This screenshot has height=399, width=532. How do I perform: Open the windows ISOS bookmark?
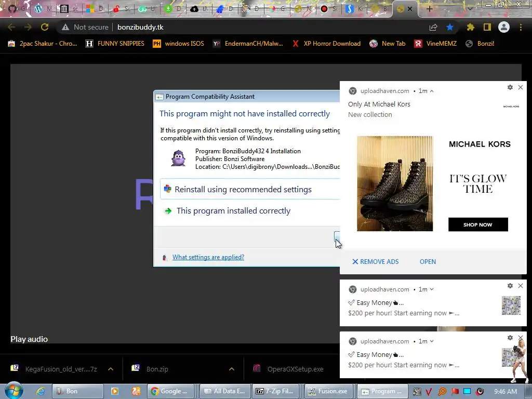(179, 44)
